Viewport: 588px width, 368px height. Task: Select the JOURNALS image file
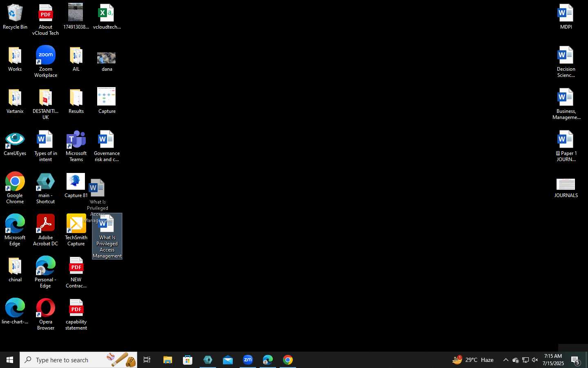coord(566,188)
